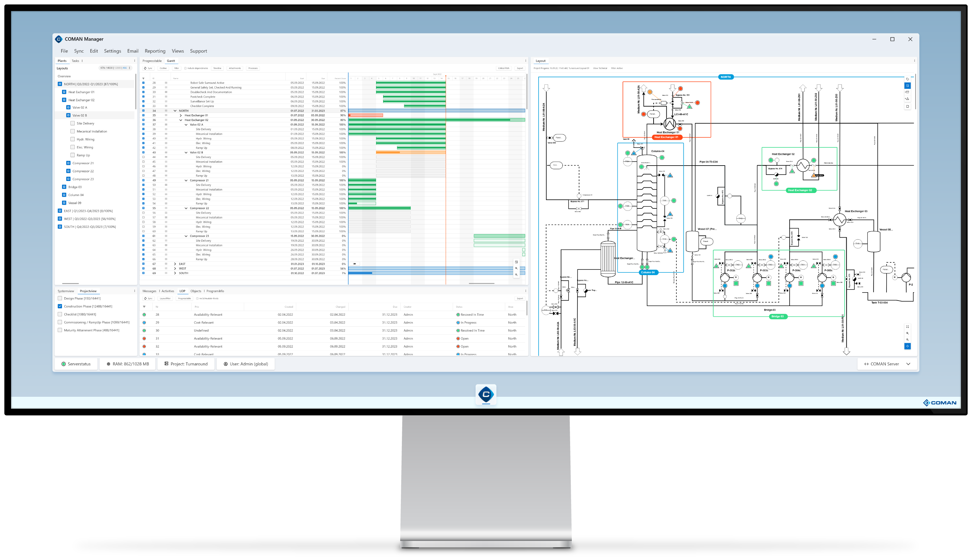Viewport: 972px width, 560px height.
Task: Click the Layoutfilter button in LOP
Action: point(165,299)
